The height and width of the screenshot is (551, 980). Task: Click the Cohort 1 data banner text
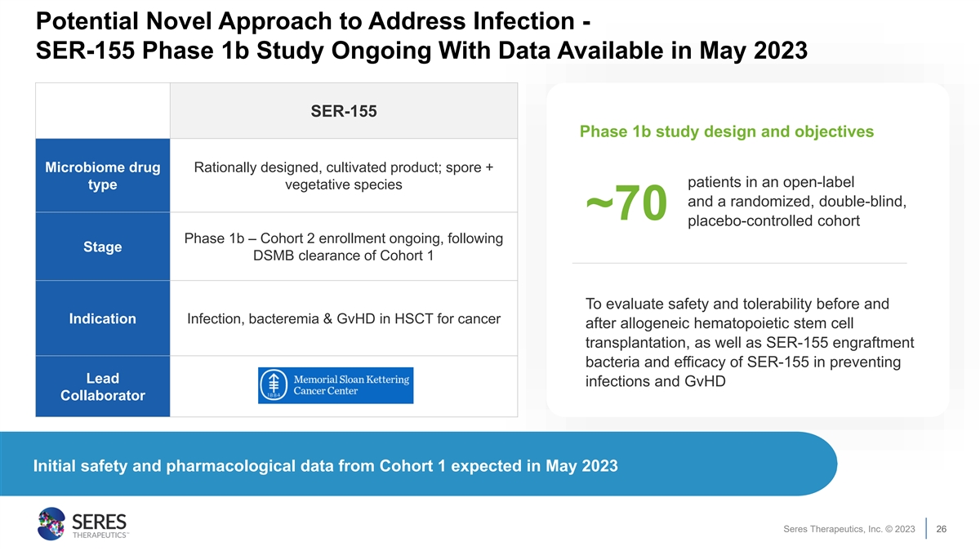(325, 466)
